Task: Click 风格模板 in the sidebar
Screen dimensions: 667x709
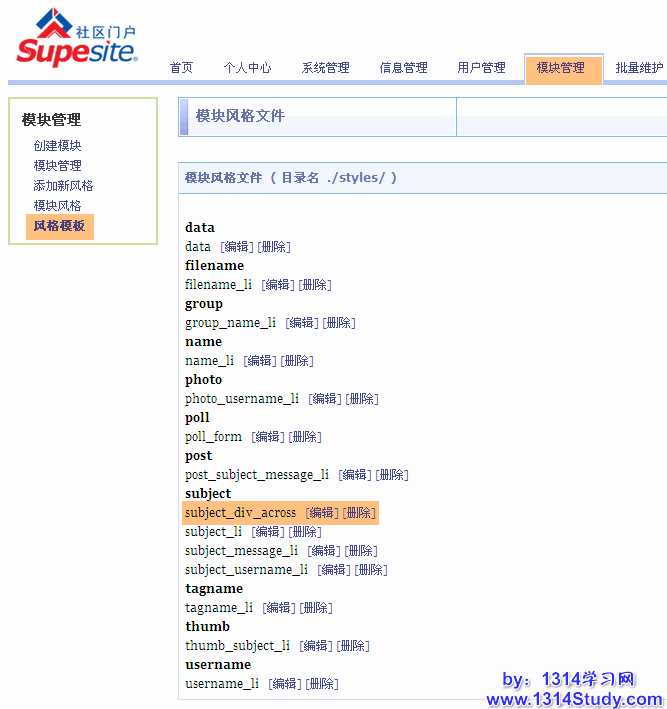Action: click(59, 226)
